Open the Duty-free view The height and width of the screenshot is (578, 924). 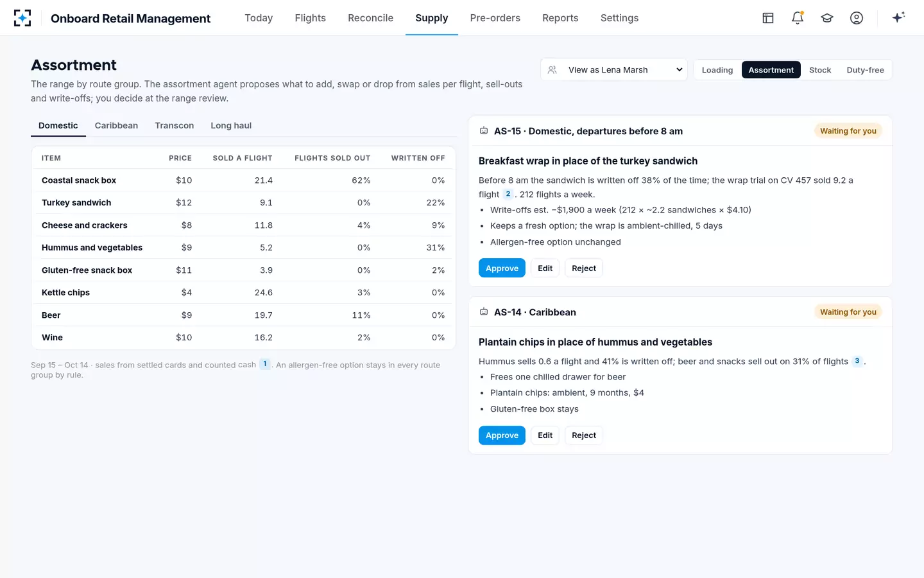(x=865, y=70)
